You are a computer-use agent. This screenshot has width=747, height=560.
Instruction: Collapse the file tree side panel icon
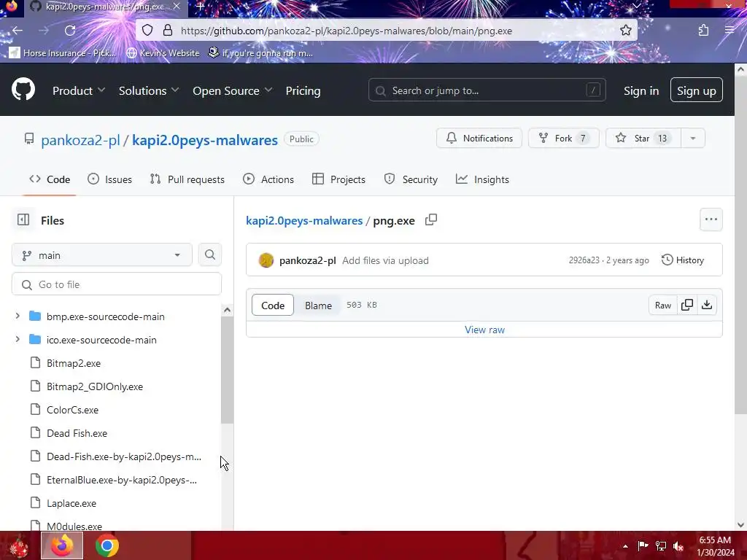[x=23, y=219]
